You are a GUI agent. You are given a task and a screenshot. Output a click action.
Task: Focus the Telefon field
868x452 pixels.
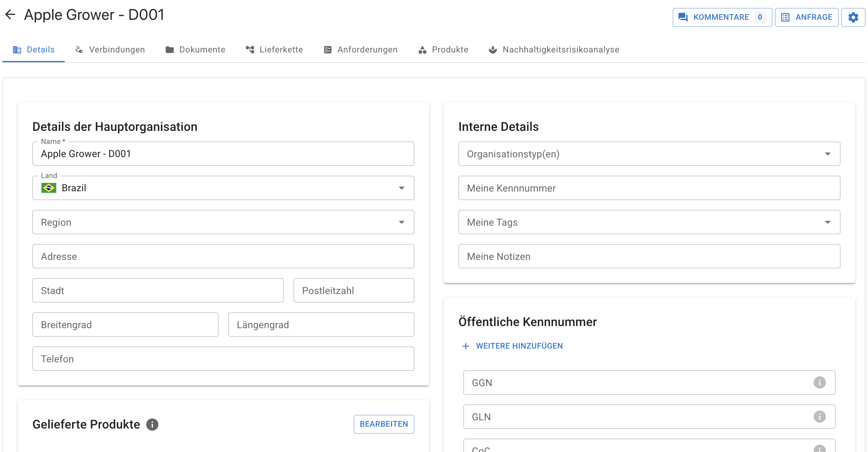tap(223, 359)
